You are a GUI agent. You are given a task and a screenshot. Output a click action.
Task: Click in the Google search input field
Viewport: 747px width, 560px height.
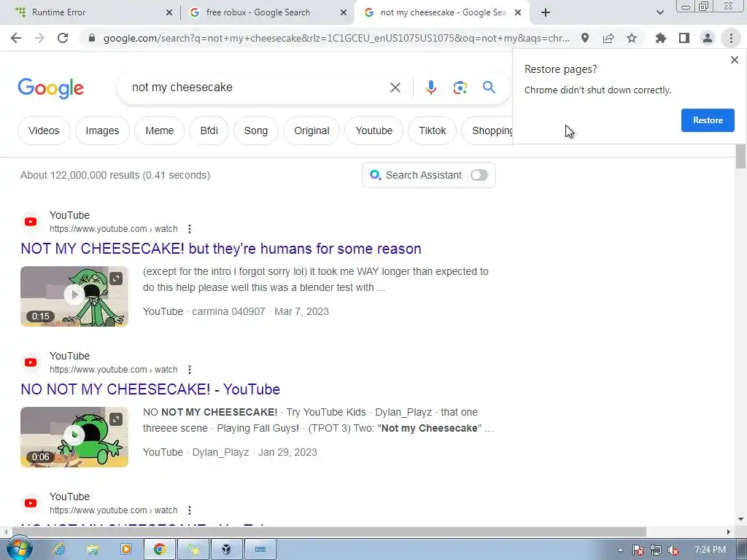(258, 87)
